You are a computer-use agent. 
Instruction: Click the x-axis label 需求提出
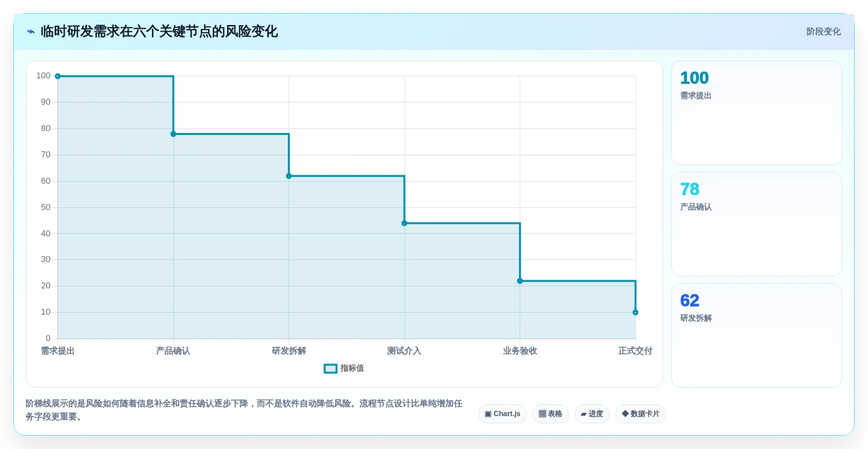pos(58,351)
